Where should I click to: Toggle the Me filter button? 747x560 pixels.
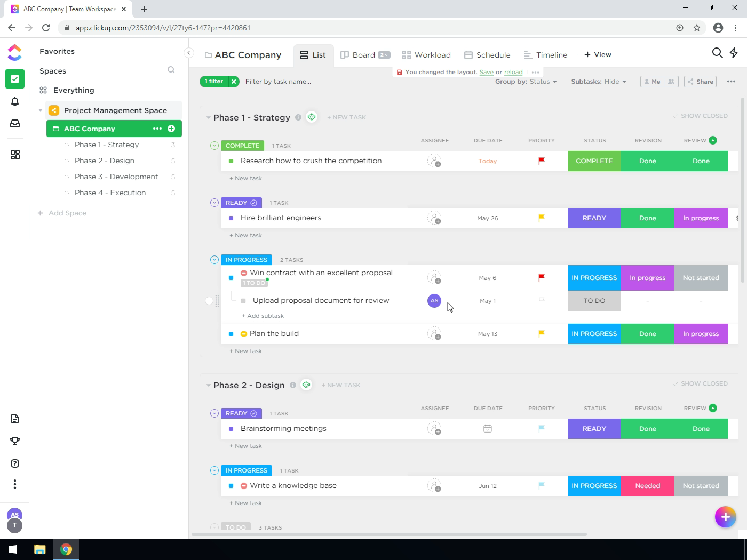[x=652, y=82]
